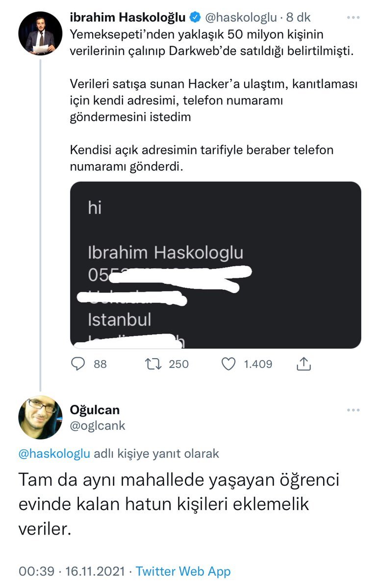Open the share menu for the tweet

pos(304,364)
